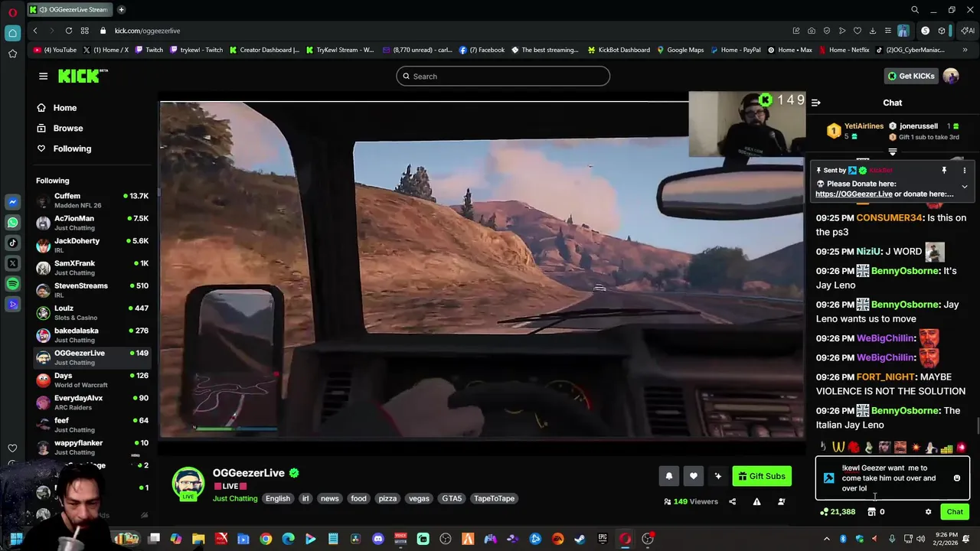The width and height of the screenshot is (980, 551).
Task: Open the Kick sidebar hamburger menu
Action: pos(43,76)
